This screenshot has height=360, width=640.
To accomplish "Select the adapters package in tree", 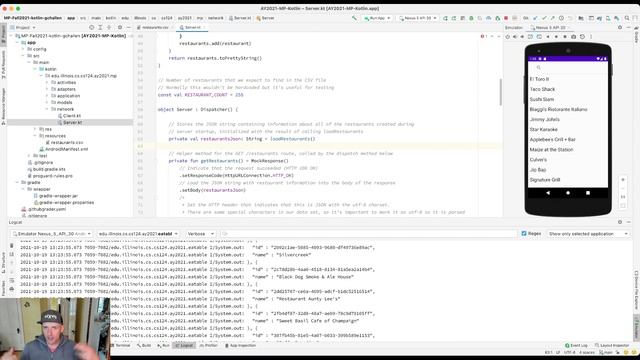I will (66, 89).
